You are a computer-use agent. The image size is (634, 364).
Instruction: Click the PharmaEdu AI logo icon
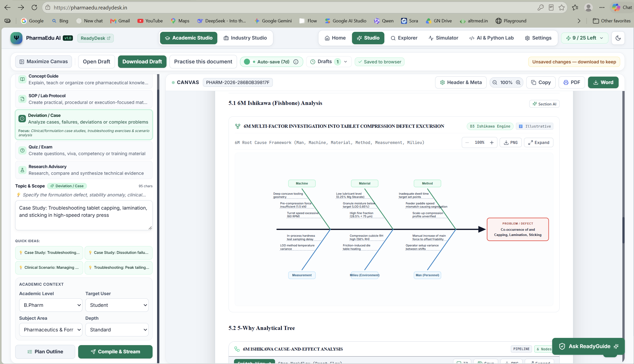pyautogui.click(x=16, y=38)
